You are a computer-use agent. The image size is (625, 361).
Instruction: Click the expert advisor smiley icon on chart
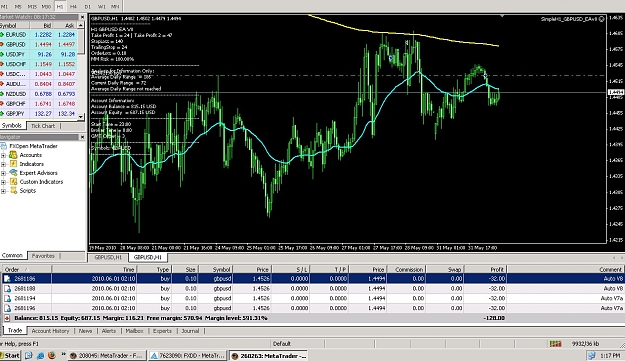click(x=601, y=19)
